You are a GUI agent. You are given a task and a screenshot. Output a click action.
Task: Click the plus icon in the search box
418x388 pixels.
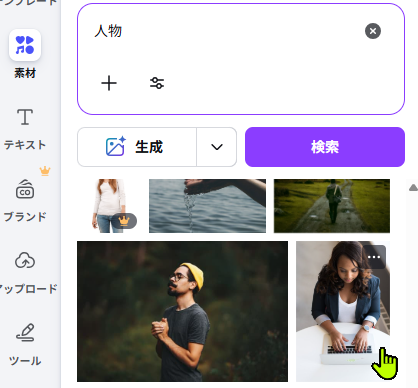(x=109, y=83)
